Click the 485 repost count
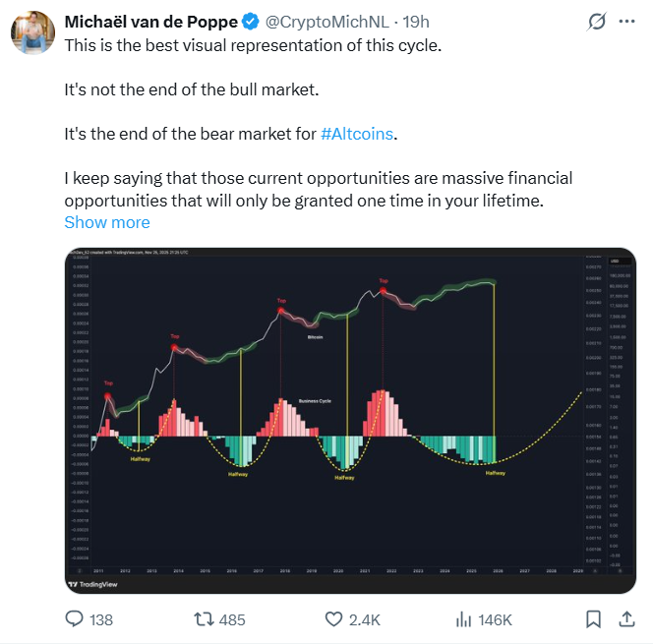The height and width of the screenshot is (644, 653). [x=232, y=620]
